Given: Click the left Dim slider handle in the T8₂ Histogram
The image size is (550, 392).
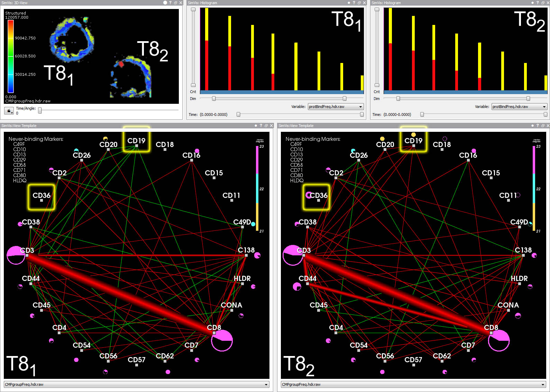Looking at the screenshot, I should click(398, 99).
